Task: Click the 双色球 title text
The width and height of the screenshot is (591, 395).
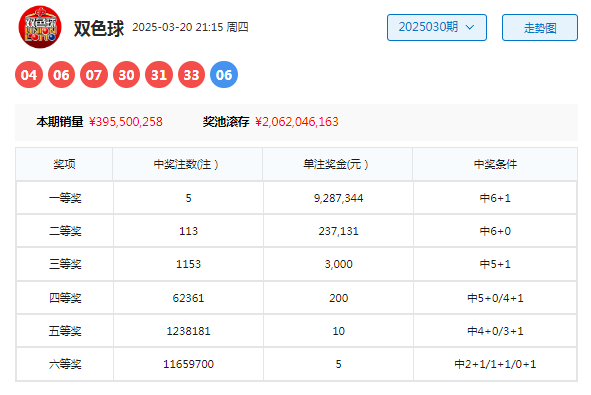Action: pos(99,28)
